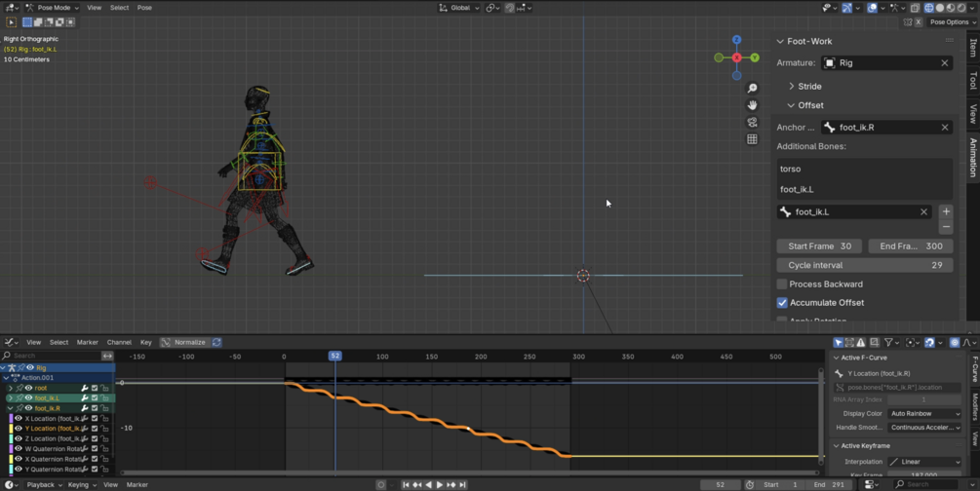980x491 pixels.
Task: Switch to the Modifiers sidebar tab
Action: (974, 406)
